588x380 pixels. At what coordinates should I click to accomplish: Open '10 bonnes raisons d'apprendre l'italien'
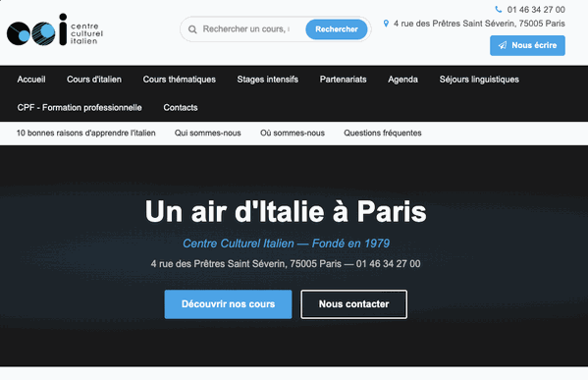[85, 134]
